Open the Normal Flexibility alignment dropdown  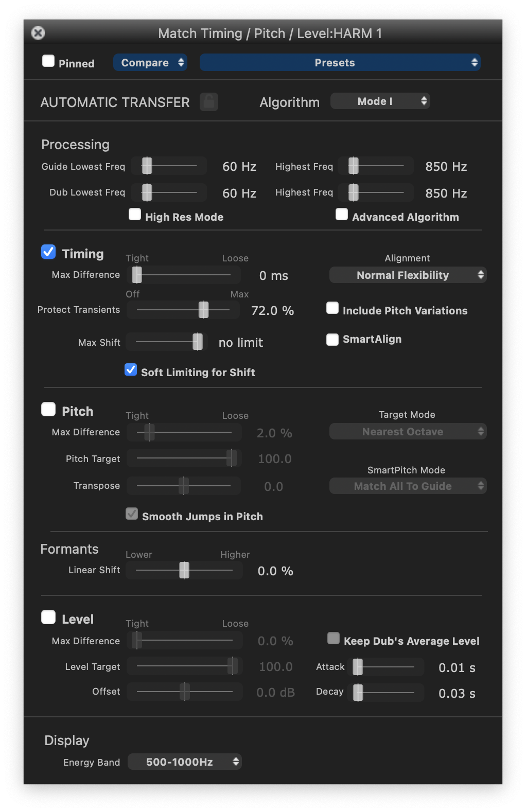(x=408, y=275)
